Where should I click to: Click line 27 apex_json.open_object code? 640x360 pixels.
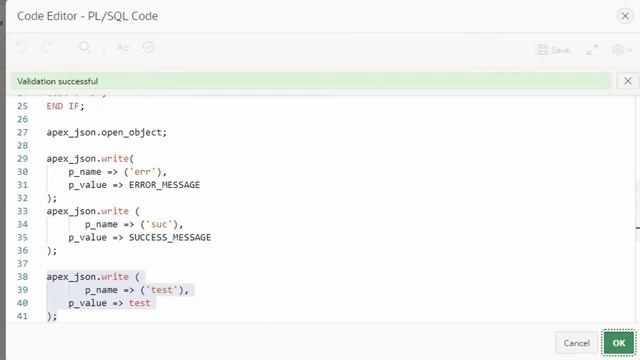[107, 132]
